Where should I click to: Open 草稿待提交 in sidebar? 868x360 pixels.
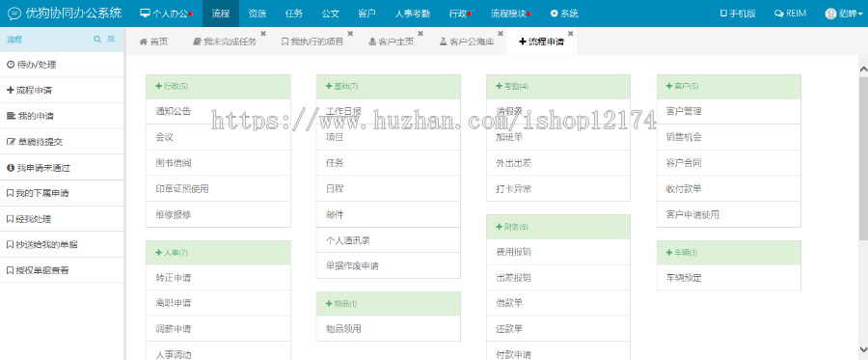[63, 142]
